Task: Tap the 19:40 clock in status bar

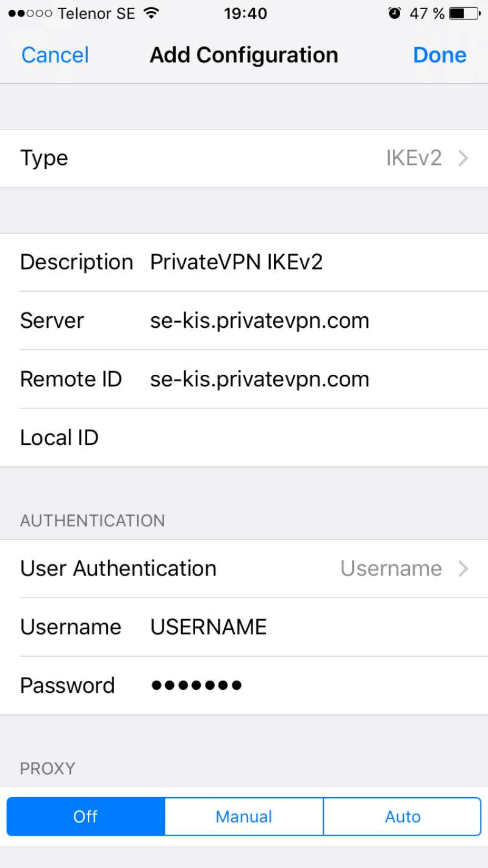Action: [x=245, y=13]
